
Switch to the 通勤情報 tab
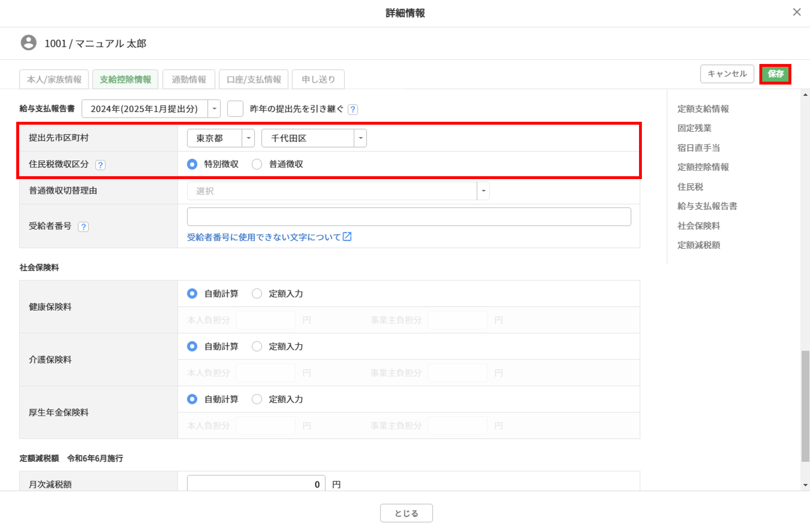click(x=189, y=79)
